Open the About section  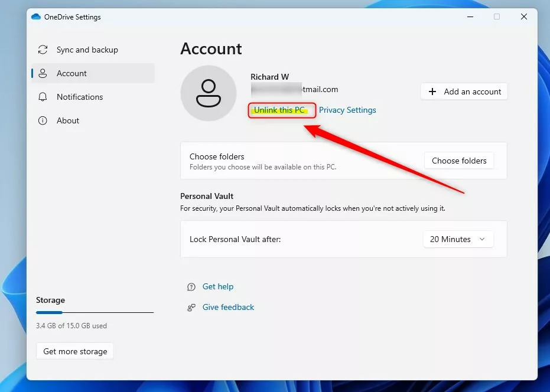point(93,120)
